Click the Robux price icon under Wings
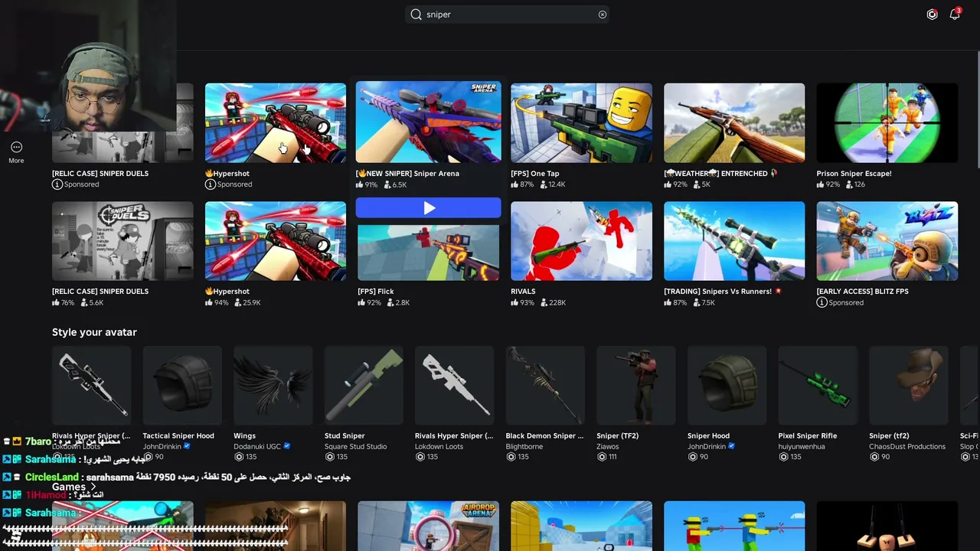 coord(239,457)
